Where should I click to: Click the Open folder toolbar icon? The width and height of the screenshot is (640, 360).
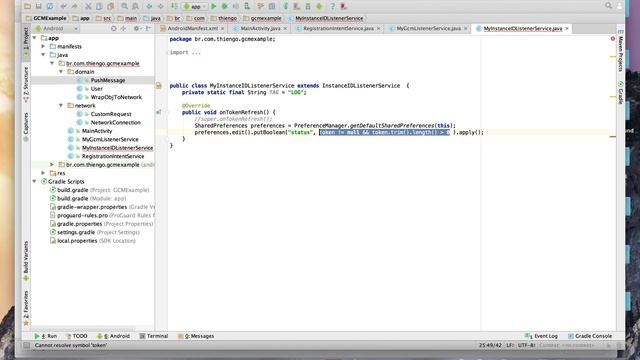click(x=27, y=6)
